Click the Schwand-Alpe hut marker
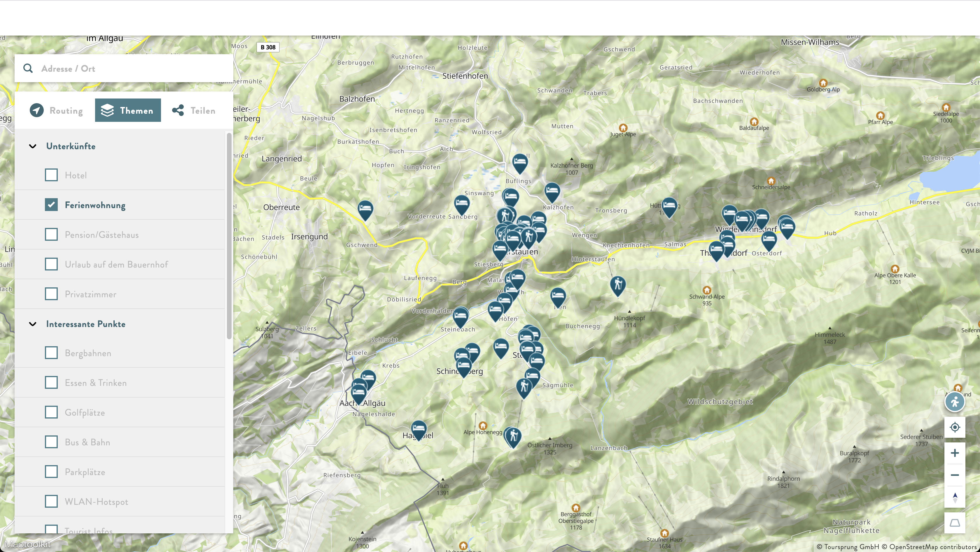Viewport: 980px width, 552px height. 706,290
